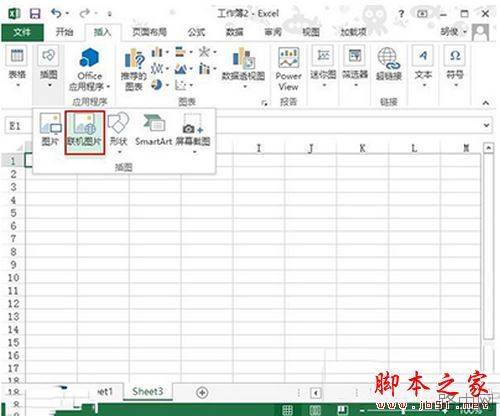The height and width of the screenshot is (416, 500).
Task: Open 筛选器 Filters dropdown
Action: tap(355, 67)
